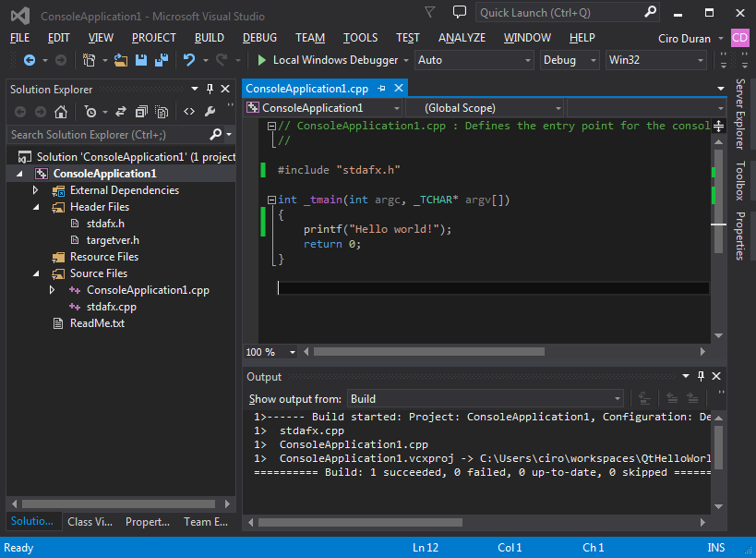This screenshot has height=558, width=756.
Task: Toggle Show All Files in Solution Explorer
Action: tap(162, 112)
